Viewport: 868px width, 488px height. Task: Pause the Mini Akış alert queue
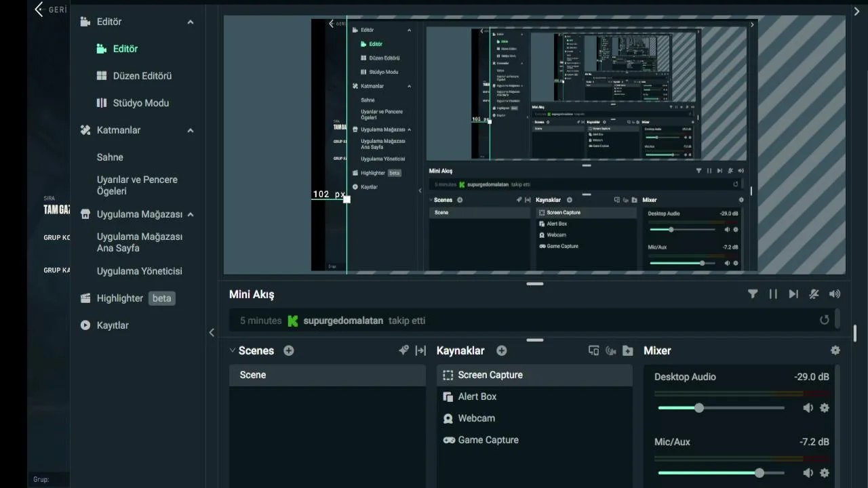pyautogui.click(x=773, y=293)
